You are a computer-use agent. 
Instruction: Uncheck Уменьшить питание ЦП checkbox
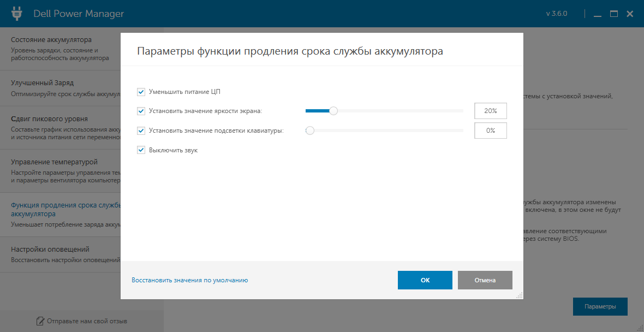click(x=141, y=92)
